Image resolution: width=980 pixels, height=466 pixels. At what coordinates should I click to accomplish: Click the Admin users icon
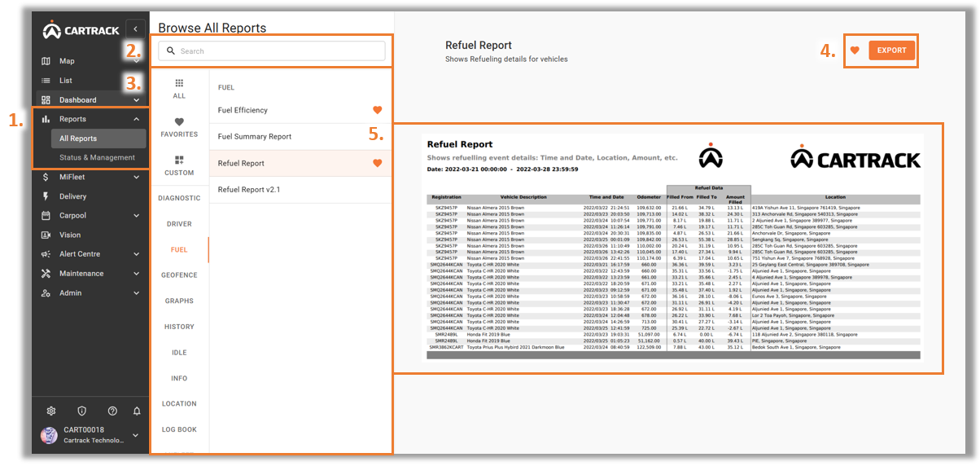point(46,293)
